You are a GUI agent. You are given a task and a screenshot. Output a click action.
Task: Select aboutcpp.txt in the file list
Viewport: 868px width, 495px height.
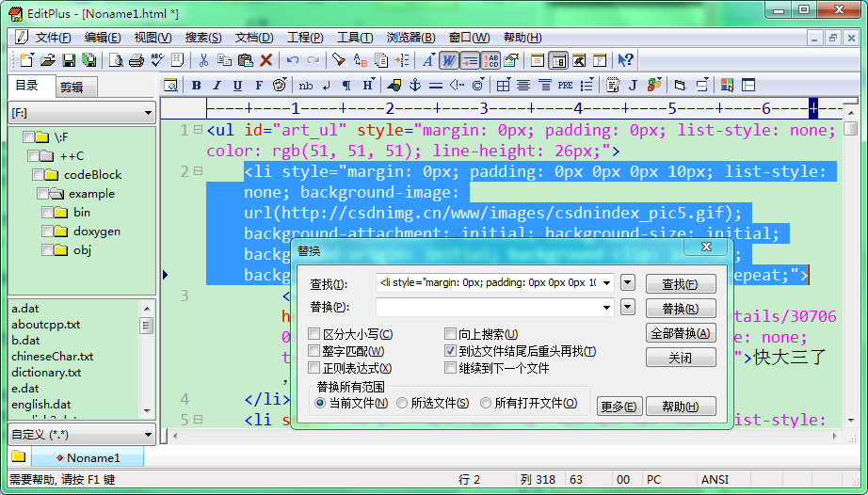click(x=46, y=325)
